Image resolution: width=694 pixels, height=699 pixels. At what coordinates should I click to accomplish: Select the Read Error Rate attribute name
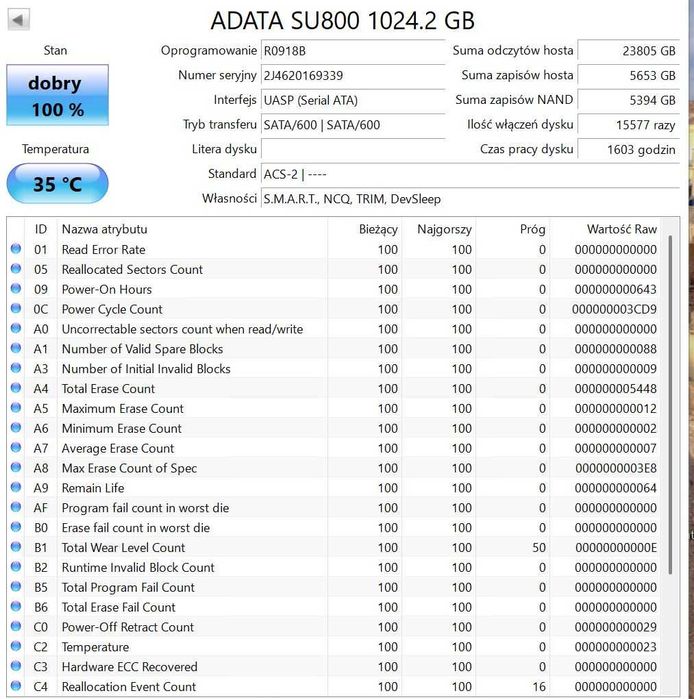[x=103, y=250]
